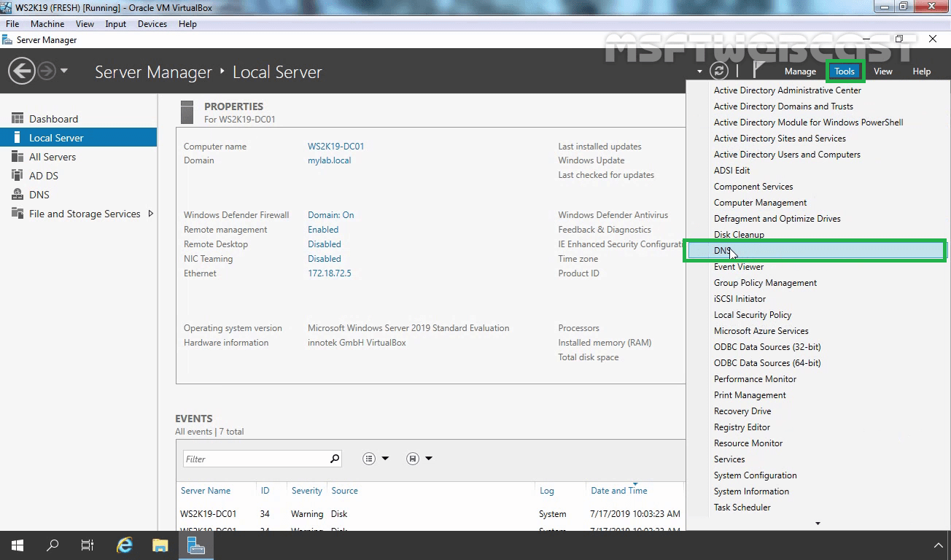Open the View menu
Screen dimensions: 951x560
coord(883,71)
